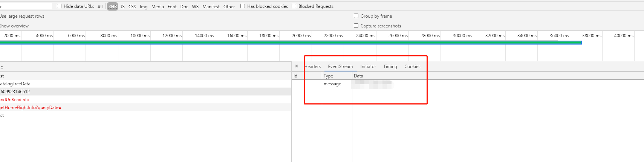Filter requests by CSS type

(132, 6)
